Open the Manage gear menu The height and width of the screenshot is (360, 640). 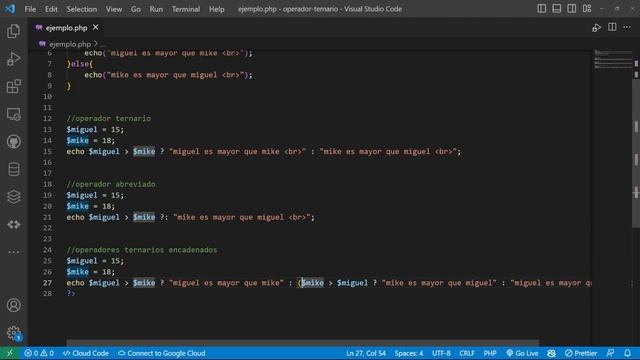[x=13, y=333]
